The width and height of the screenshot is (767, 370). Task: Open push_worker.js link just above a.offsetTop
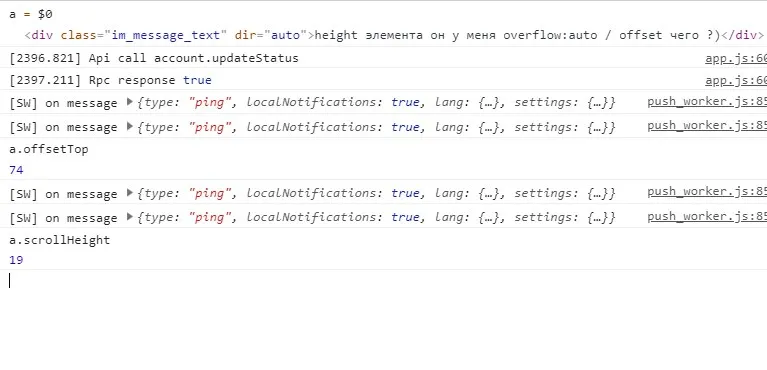click(707, 125)
